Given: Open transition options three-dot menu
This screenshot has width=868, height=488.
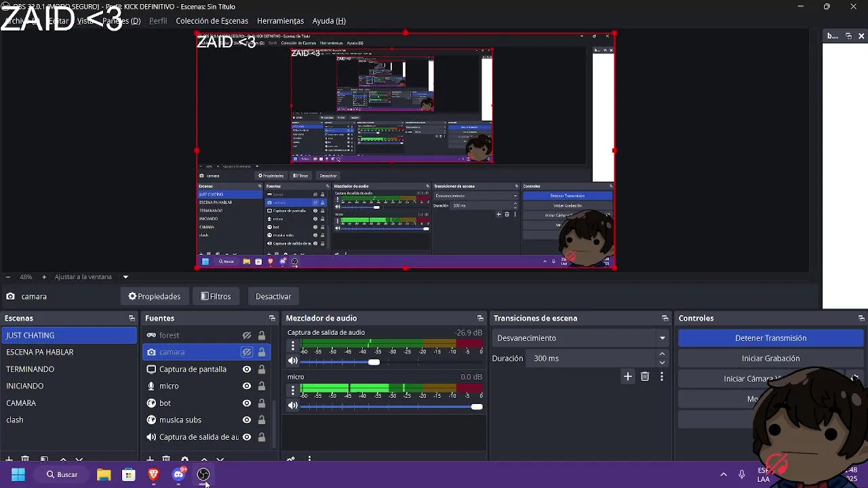Looking at the screenshot, I should [661, 376].
